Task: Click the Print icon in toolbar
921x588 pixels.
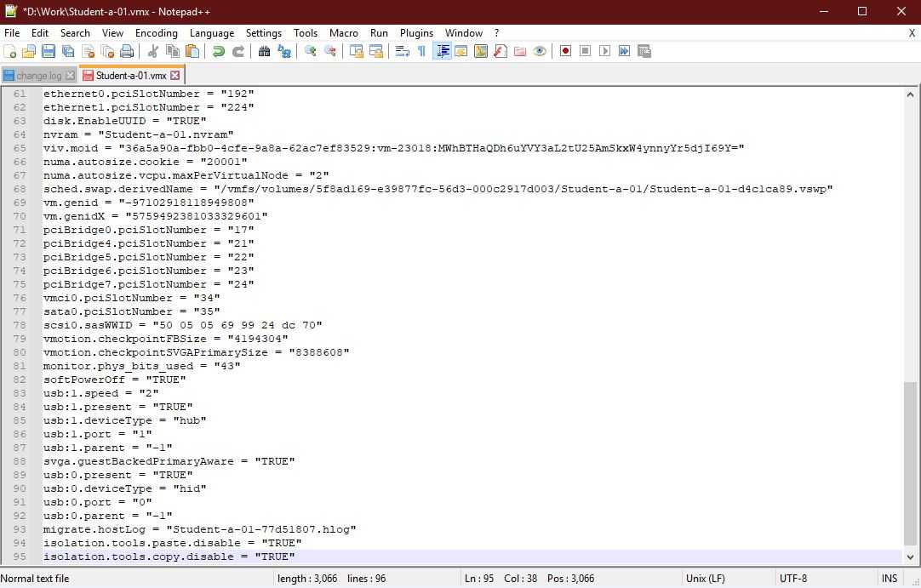Action: (x=127, y=51)
